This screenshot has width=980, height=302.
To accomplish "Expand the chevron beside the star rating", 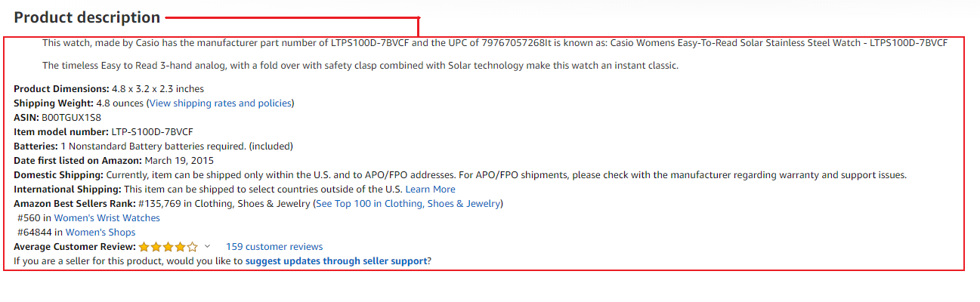I will tap(208, 246).
